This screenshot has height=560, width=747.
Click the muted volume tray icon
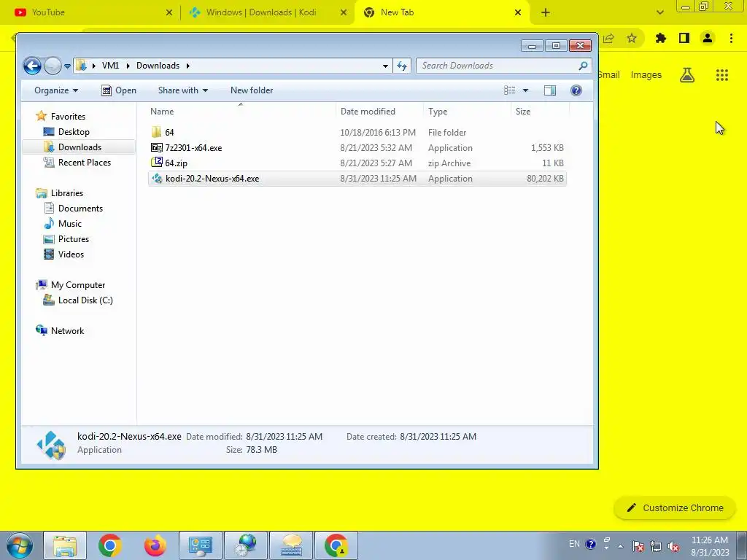(673, 545)
